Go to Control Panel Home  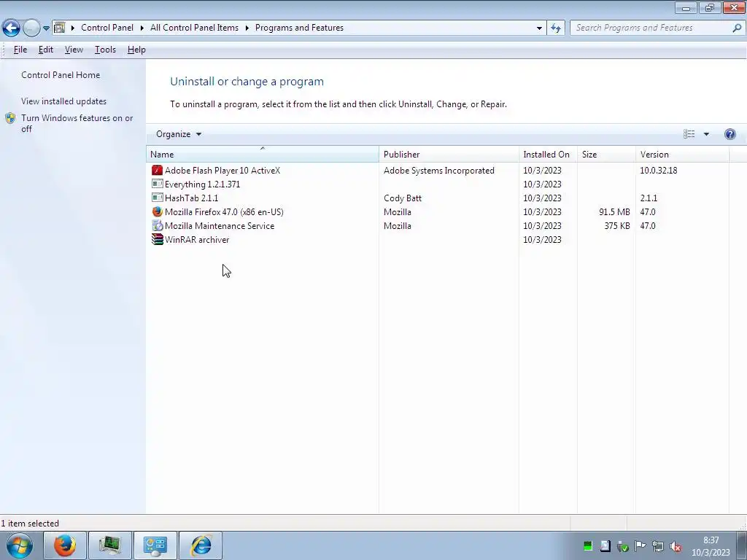click(x=61, y=75)
